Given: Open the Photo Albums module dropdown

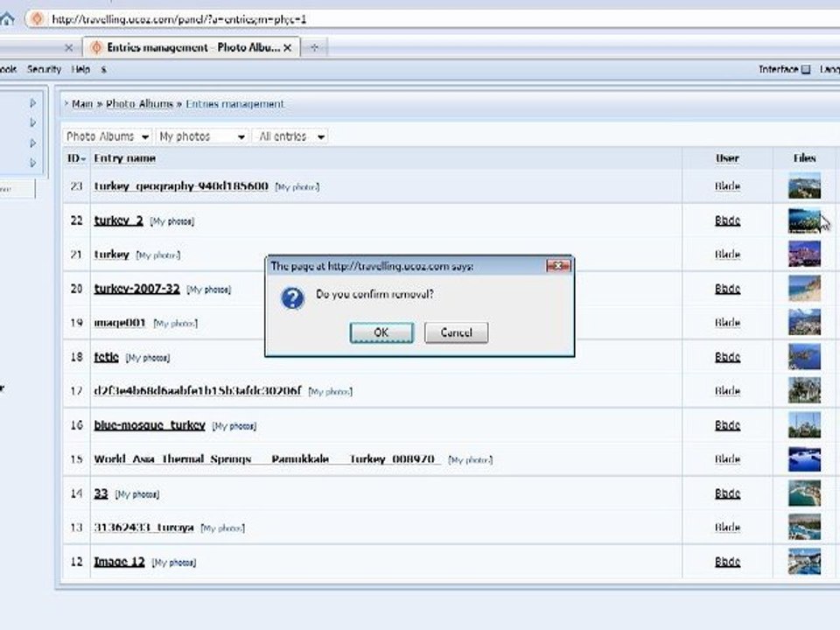Looking at the screenshot, I should pyautogui.click(x=107, y=136).
